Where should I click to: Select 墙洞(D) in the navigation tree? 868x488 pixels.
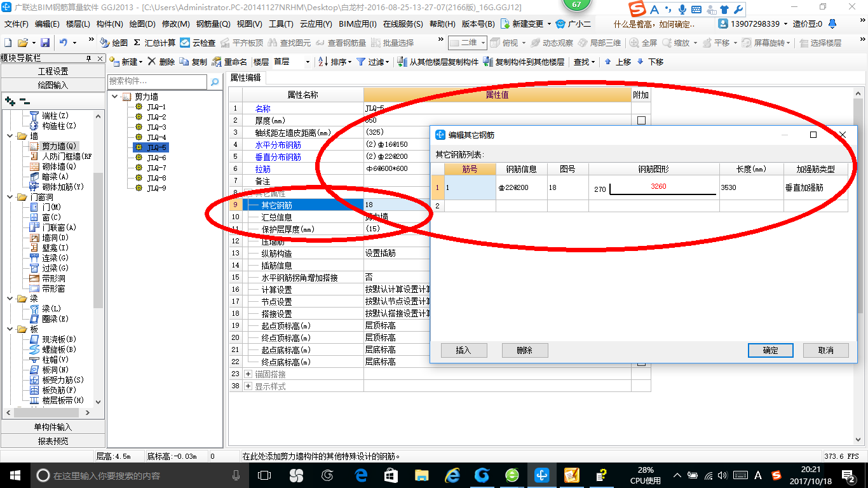pyautogui.click(x=55, y=238)
